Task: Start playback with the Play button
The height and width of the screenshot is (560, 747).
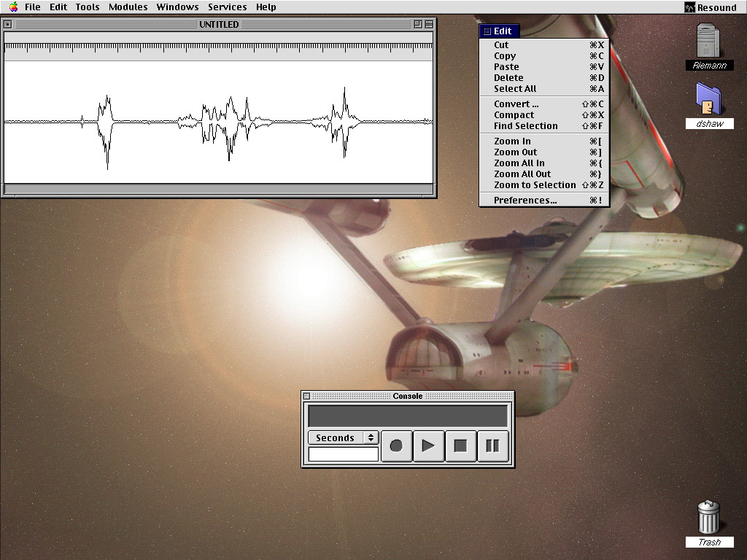Action: (428, 446)
